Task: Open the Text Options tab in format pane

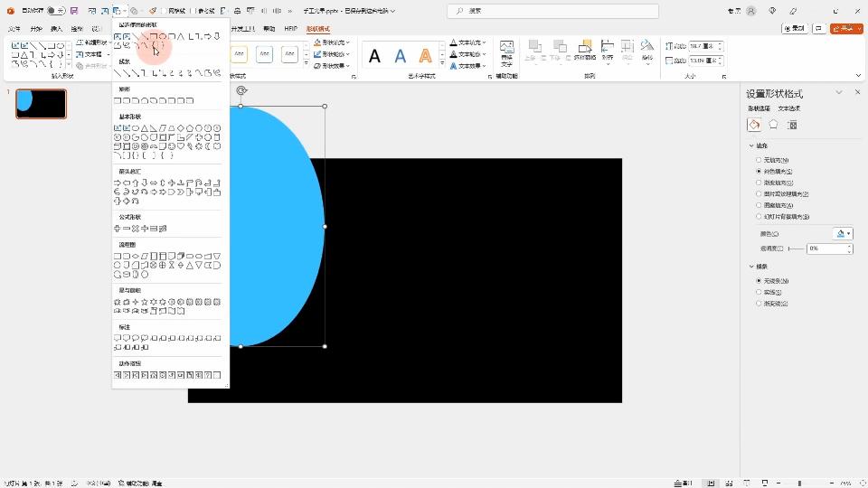Action: coord(790,108)
